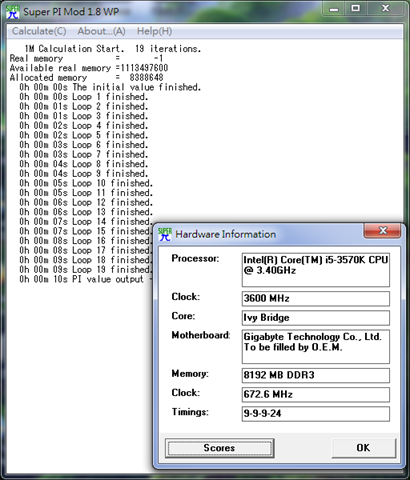Screen dimensions: 410x480
Task: Click the memory clock field 672.6 MHz
Action: coord(316,395)
